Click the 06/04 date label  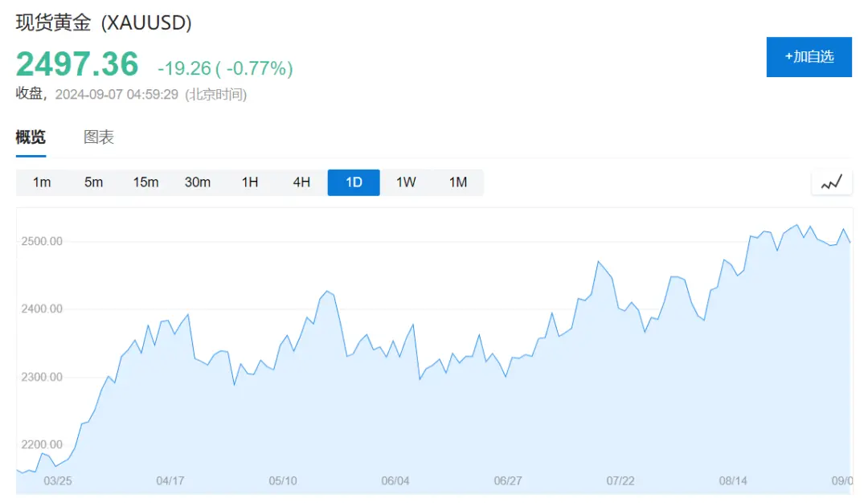(395, 481)
